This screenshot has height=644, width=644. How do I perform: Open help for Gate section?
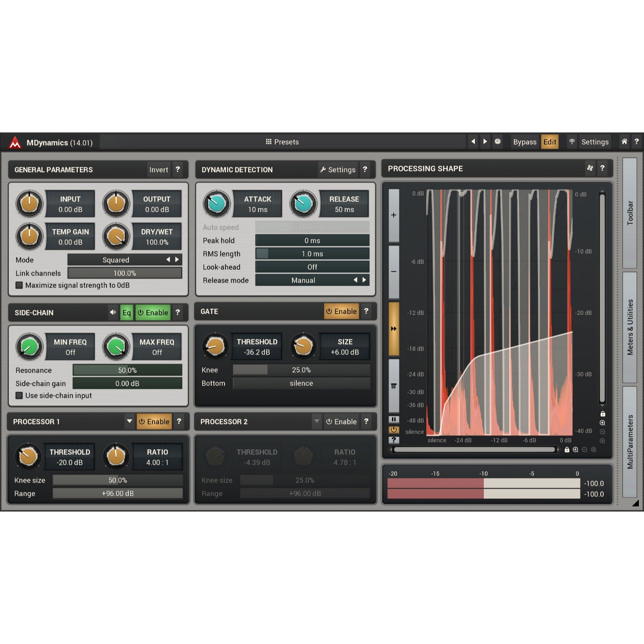366,311
